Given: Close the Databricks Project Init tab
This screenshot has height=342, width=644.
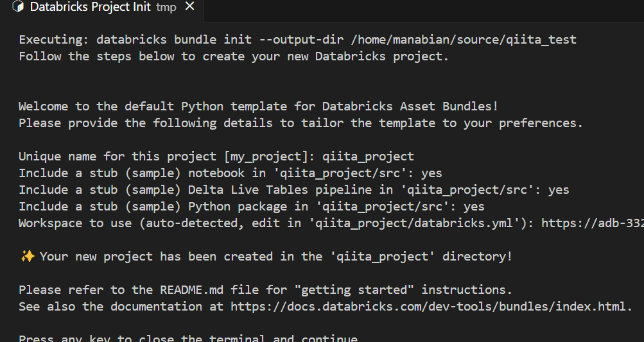Looking at the screenshot, I should coord(189,8).
